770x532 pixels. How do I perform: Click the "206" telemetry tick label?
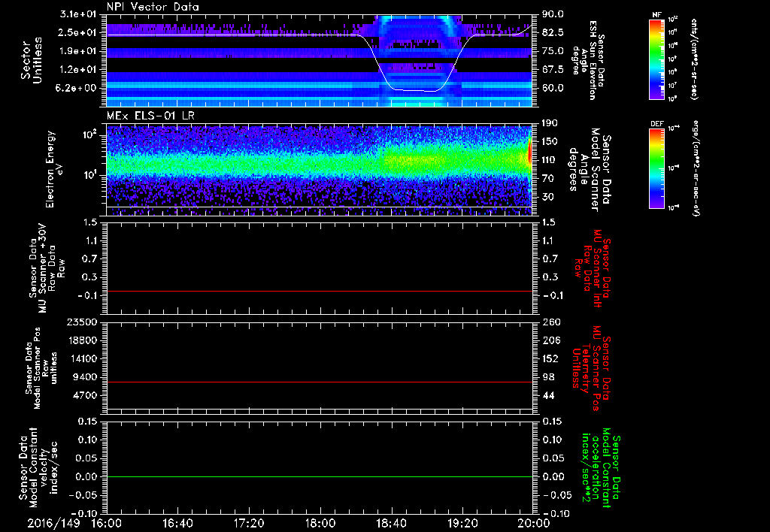click(x=550, y=340)
